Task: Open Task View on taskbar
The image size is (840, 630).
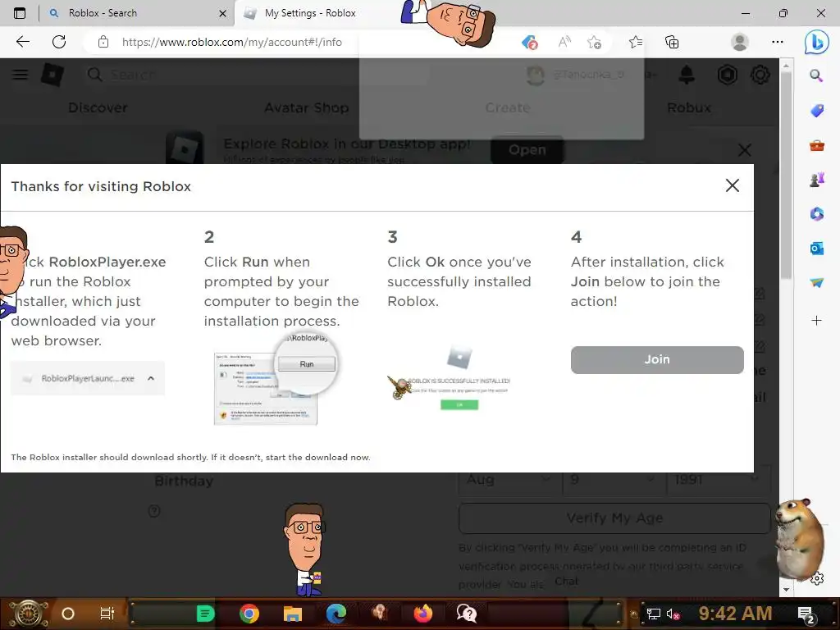Action: [107, 614]
